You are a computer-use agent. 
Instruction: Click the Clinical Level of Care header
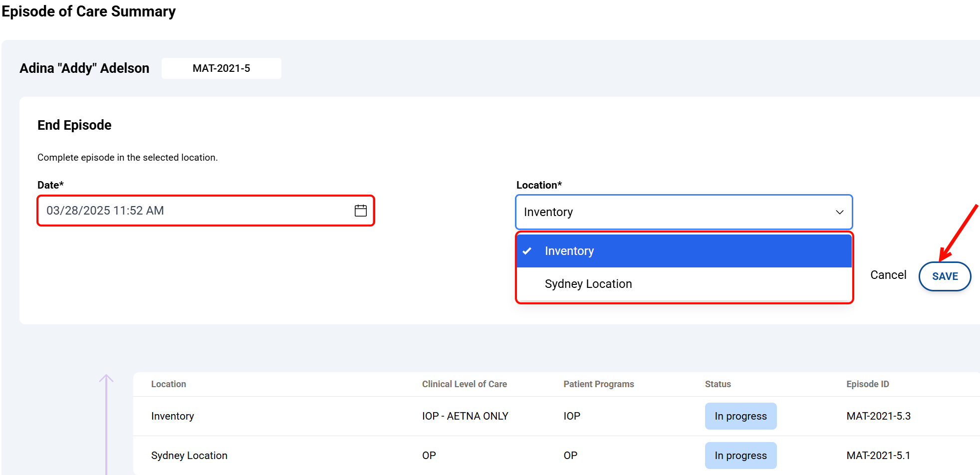click(464, 384)
